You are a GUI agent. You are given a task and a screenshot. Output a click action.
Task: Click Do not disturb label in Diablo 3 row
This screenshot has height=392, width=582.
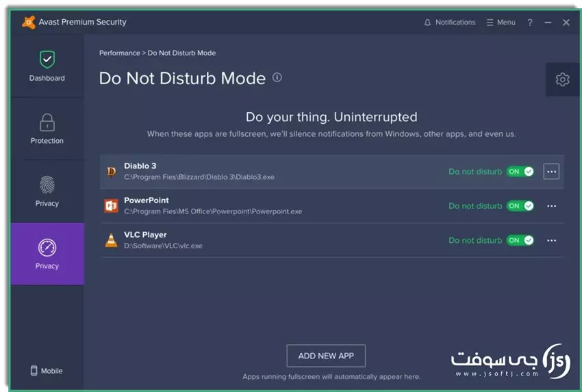click(475, 171)
